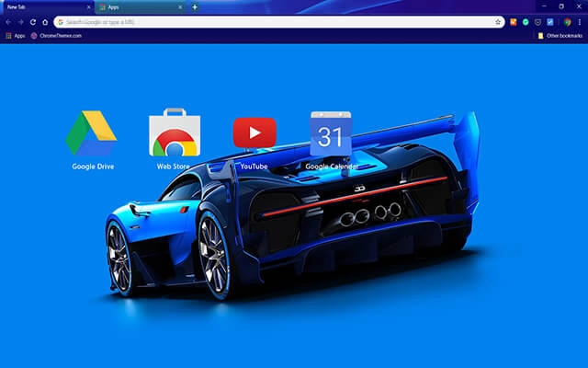Open the Google Calendar app icon

point(331,133)
